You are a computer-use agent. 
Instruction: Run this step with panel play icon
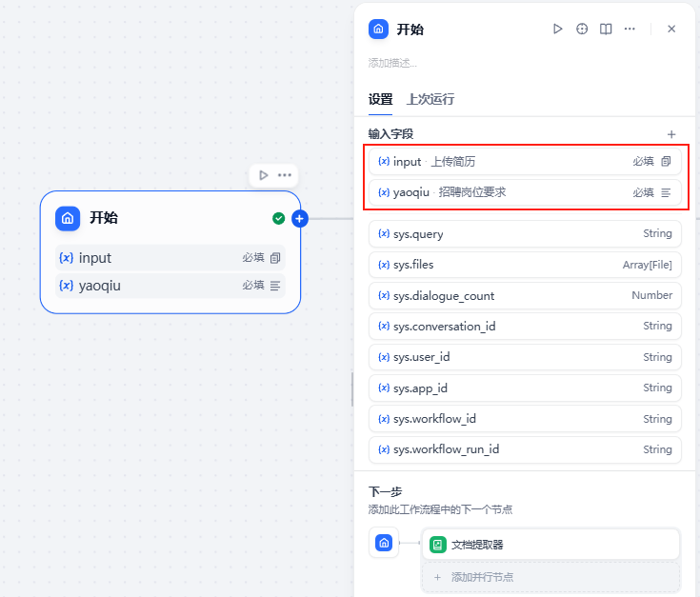pyautogui.click(x=558, y=30)
